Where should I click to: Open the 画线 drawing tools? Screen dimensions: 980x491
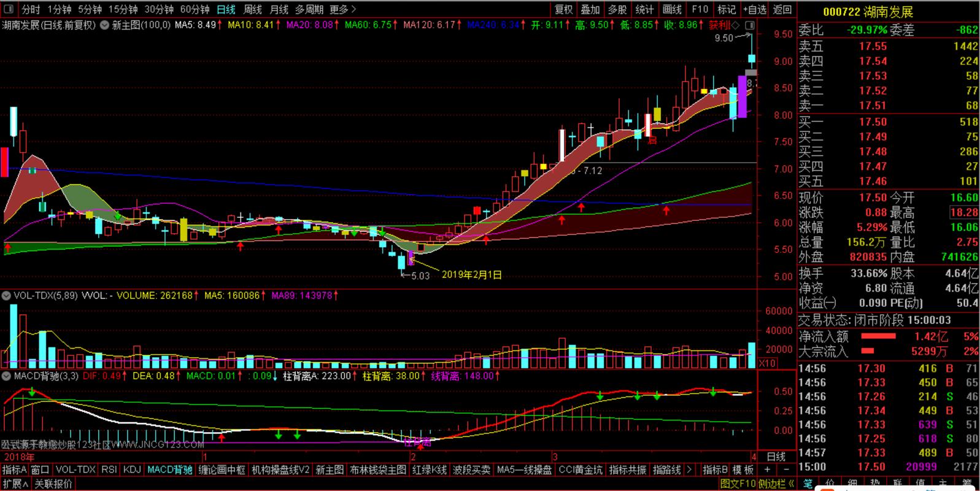tap(672, 10)
